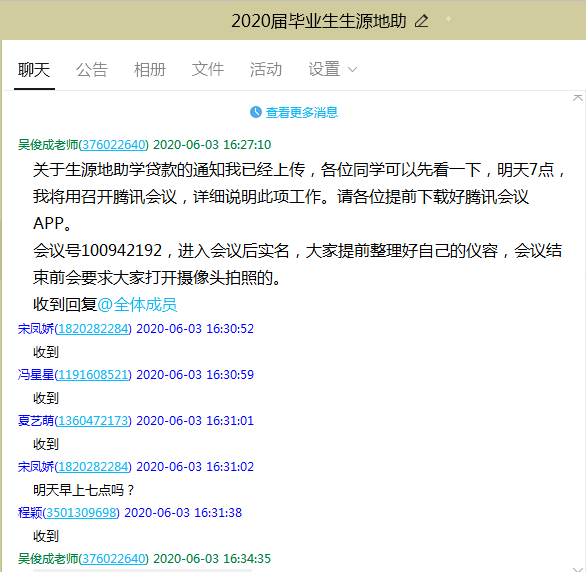Open the 公告 tab
586x572 pixels.
pyautogui.click(x=92, y=70)
